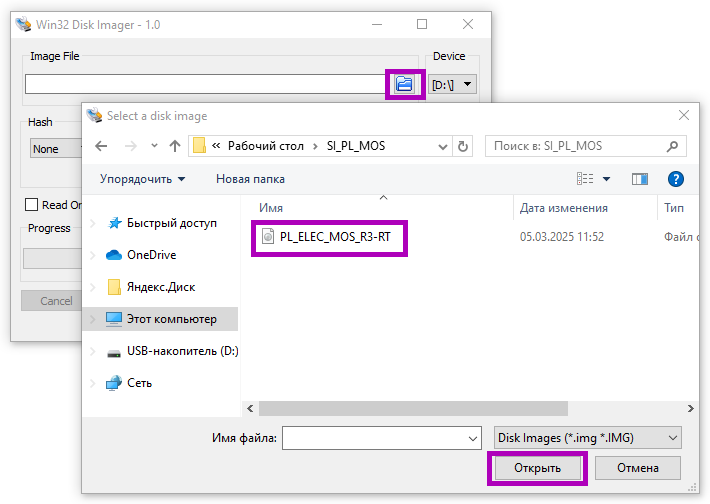Viewport: 710px width, 504px height.
Task: Click the Быстрый доступ star icon
Action: (x=114, y=223)
